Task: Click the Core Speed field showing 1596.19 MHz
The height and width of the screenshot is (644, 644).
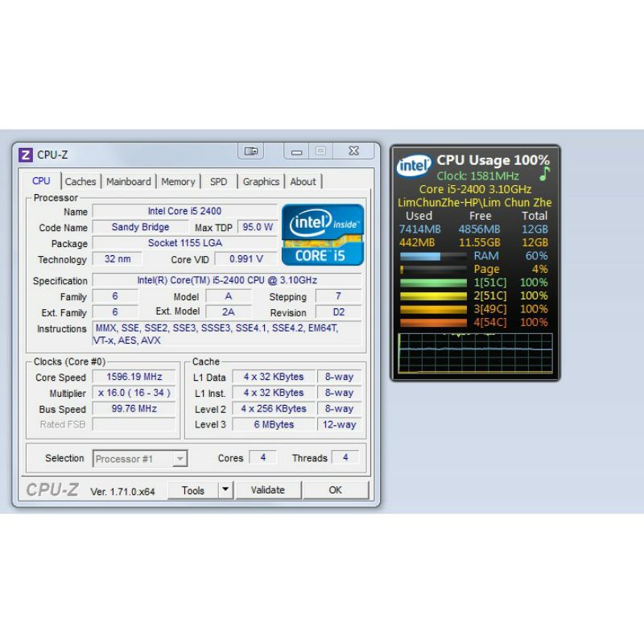Action: pos(134,377)
